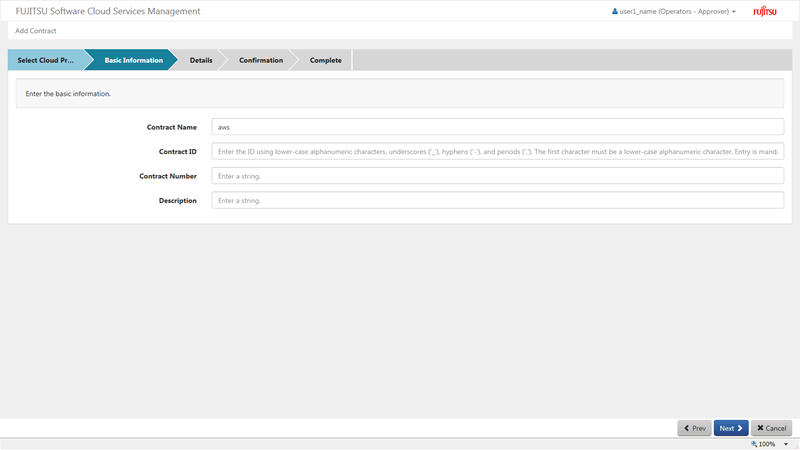The width and height of the screenshot is (800, 450).
Task: Proceed with the Next button
Action: 731,428
